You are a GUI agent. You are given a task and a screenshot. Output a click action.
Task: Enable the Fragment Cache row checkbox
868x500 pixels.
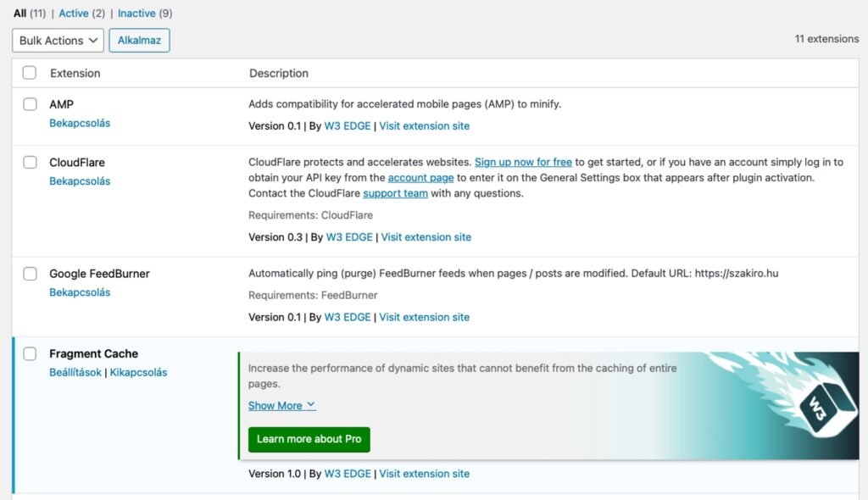coord(30,353)
